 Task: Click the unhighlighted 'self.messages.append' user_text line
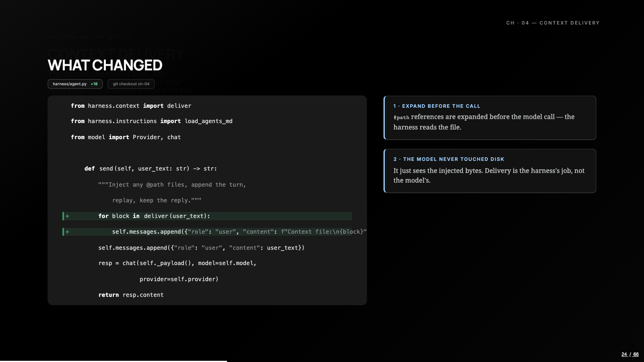point(201,248)
